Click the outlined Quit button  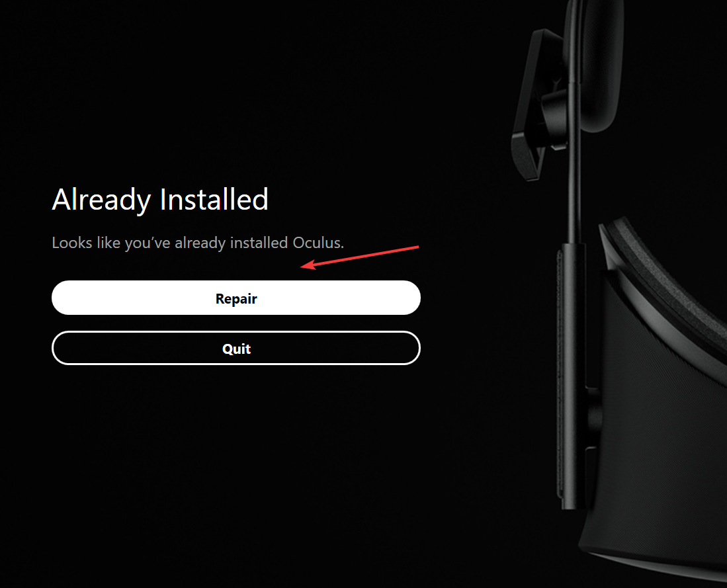[236, 349]
